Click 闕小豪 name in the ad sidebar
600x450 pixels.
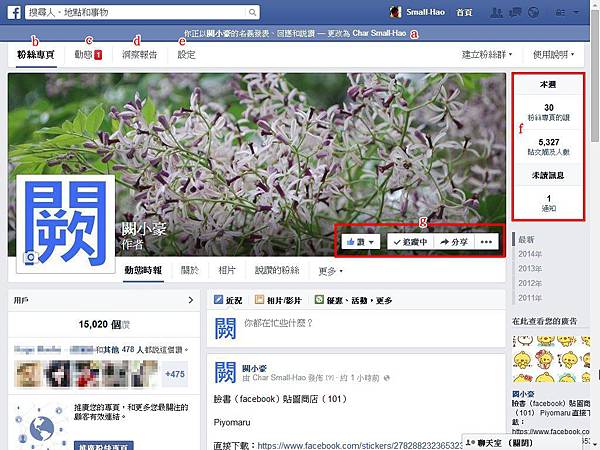(523, 394)
